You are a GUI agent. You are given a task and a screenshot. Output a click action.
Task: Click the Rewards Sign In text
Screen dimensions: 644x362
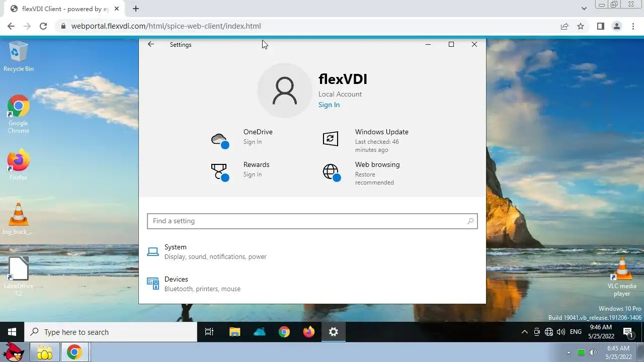pos(253,174)
